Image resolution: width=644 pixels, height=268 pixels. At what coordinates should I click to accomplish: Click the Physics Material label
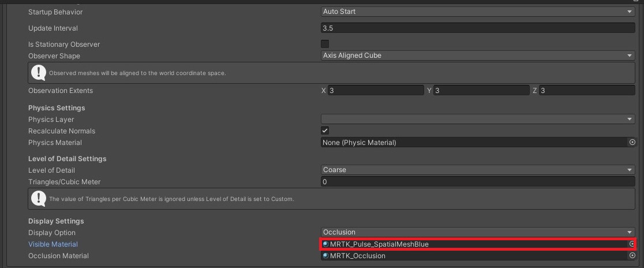55,142
